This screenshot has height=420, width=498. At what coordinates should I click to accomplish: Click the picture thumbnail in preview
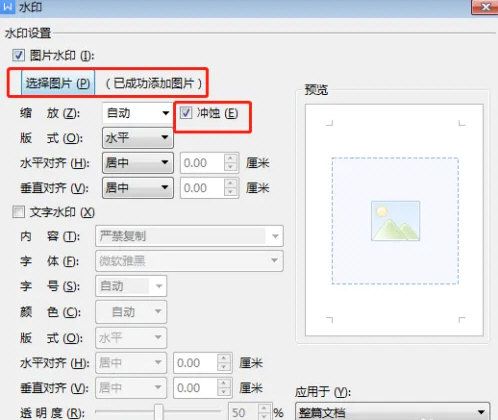point(395,221)
